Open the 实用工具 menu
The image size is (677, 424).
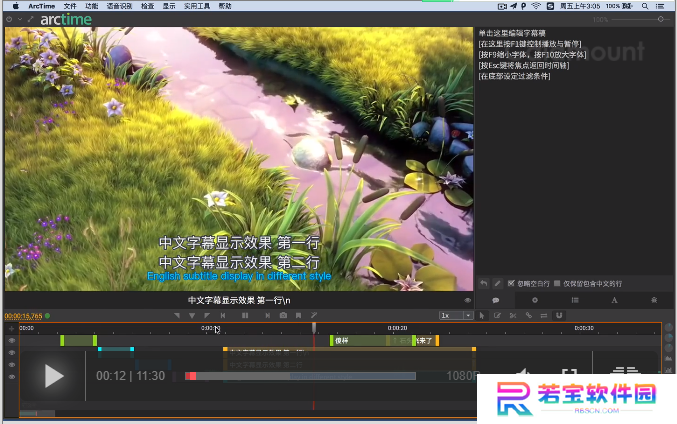tap(197, 6)
